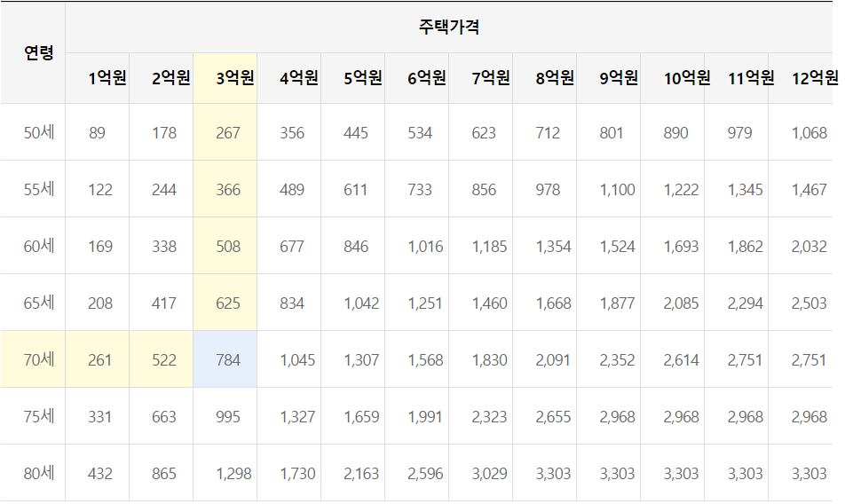Click value 995 in the 75세 row
The height and width of the screenshot is (504, 845).
pyautogui.click(x=228, y=417)
